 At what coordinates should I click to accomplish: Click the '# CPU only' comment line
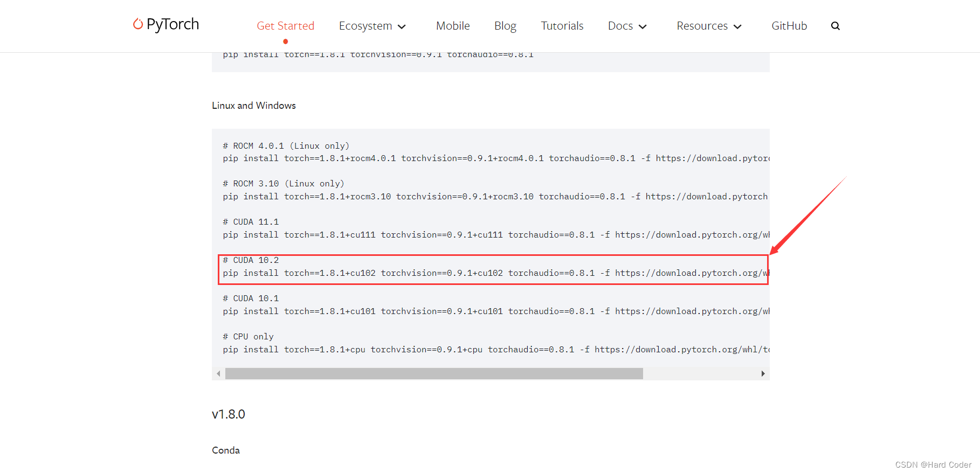248,337
